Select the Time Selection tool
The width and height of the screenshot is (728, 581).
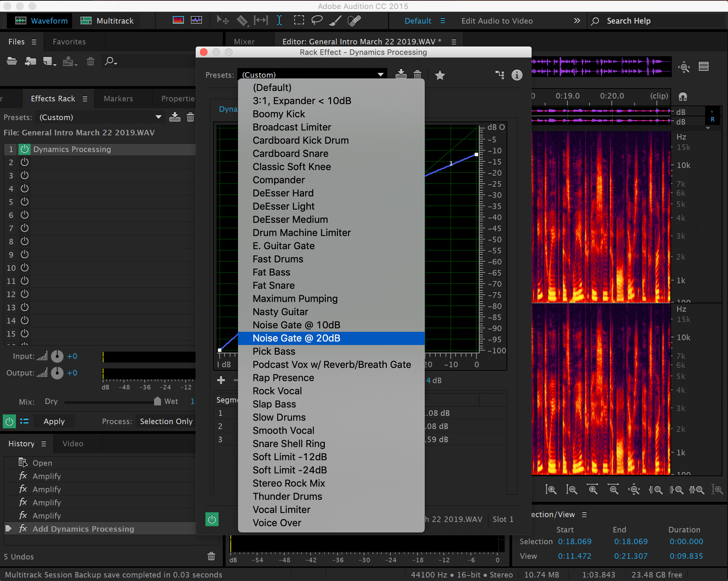click(279, 20)
